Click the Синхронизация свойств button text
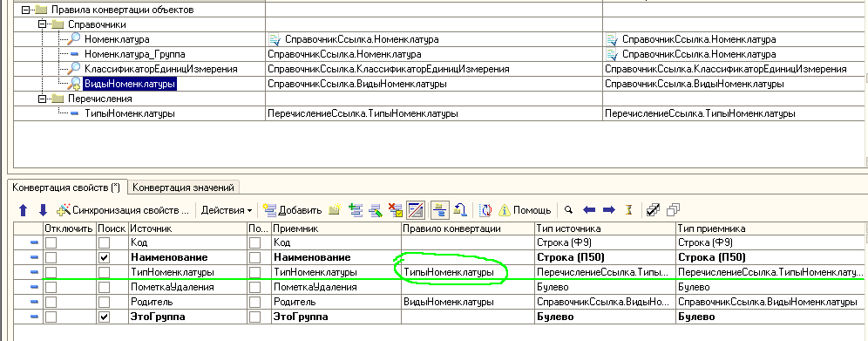 point(131,210)
